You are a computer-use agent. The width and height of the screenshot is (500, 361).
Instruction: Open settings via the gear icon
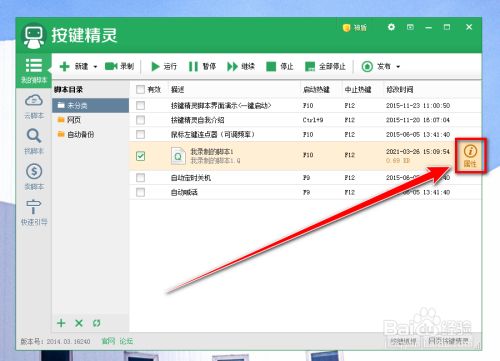tap(391, 27)
